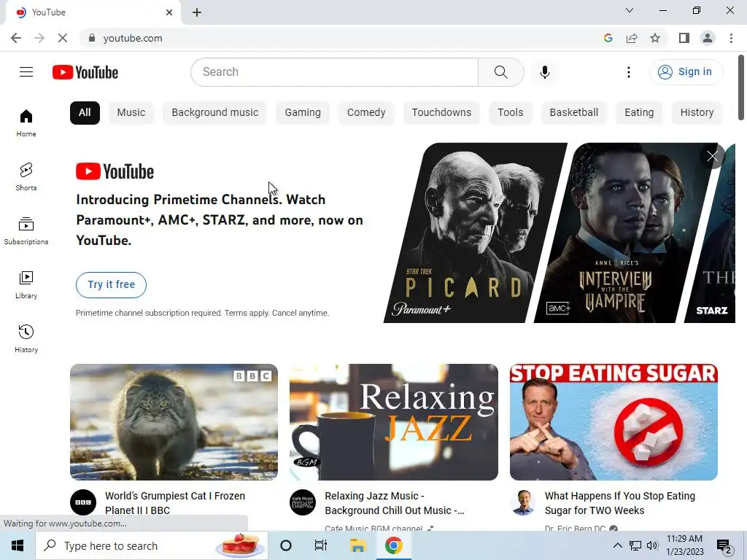Open Chrome three-dot menu
The image size is (747, 560).
(x=731, y=38)
